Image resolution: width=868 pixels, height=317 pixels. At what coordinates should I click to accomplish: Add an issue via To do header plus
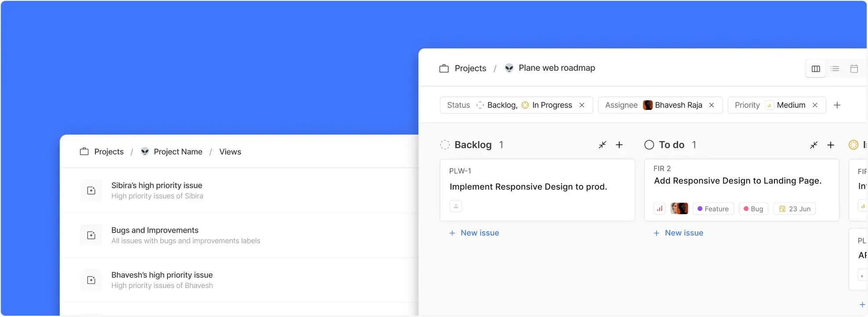(x=831, y=145)
